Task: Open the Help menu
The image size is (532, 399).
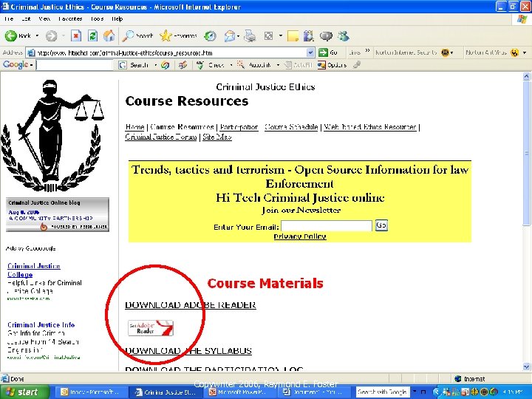Action: tap(117, 19)
